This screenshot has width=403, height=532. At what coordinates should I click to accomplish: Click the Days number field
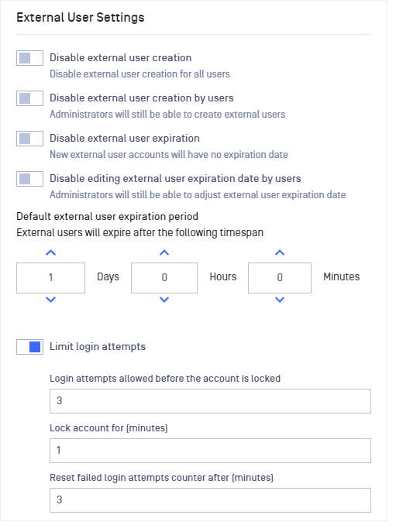point(50,278)
